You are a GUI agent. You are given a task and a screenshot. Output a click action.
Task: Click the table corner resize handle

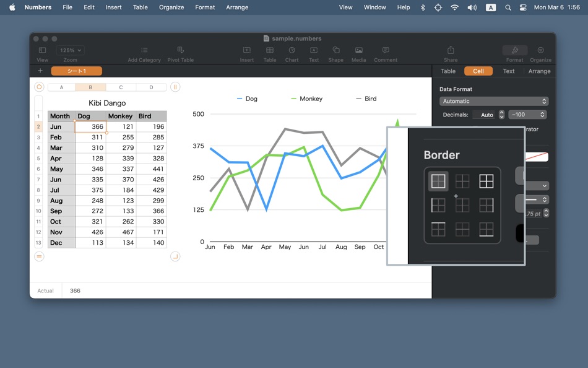click(x=175, y=256)
